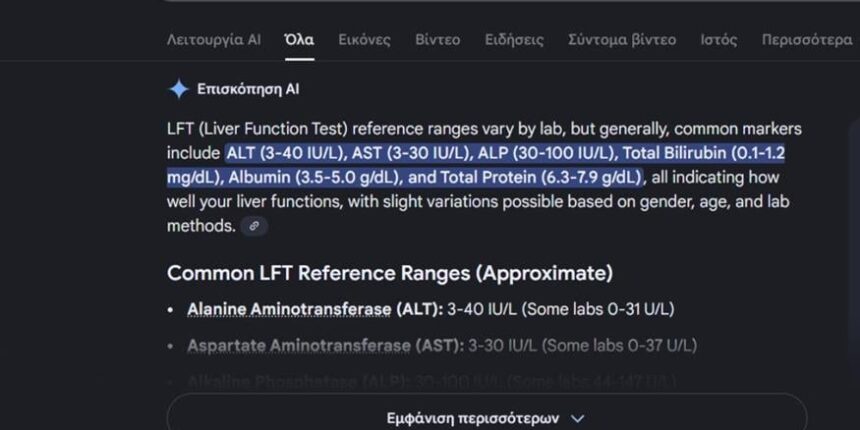Select the Όλα results tab
The height and width of the screenshot is (430, 860).
click(299, 40)
